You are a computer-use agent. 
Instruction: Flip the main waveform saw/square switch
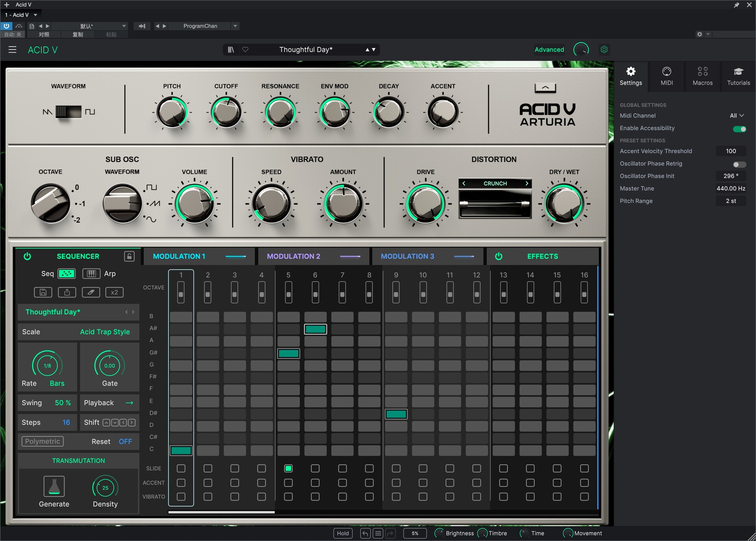(x=69, y=112)
